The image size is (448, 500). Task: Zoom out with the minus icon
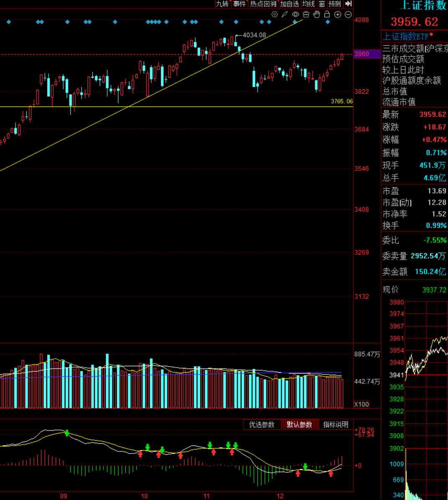tap(348, 14)
